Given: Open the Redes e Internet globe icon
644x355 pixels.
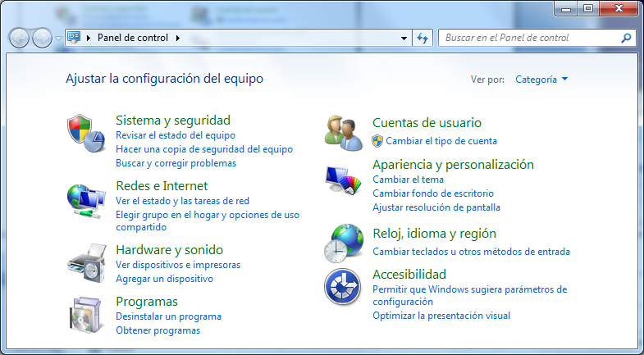Looking at the screenshot, I should click(86, 201).
